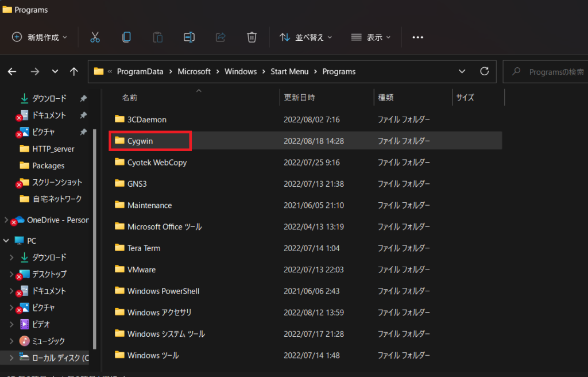Open the 並べ替え sort dropdown
Image resolution: width=588 pixels, height=377 pixels.
(x=305, y=37)
